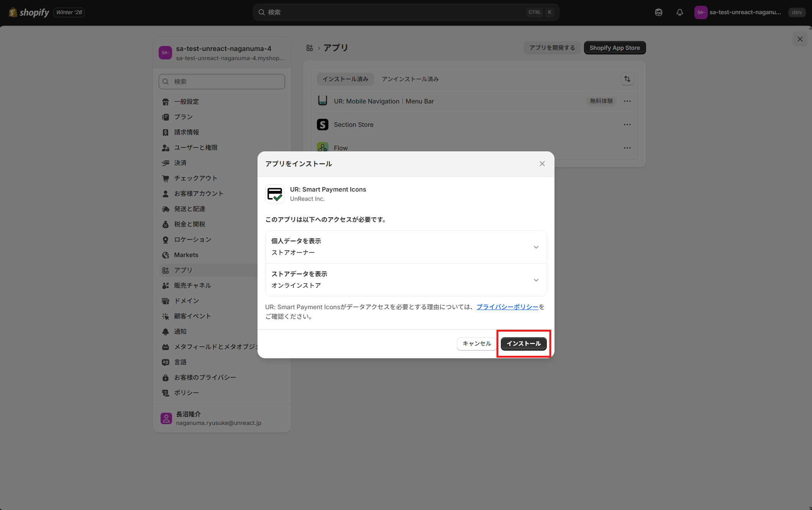The height and width of the screenshot is (510, 812).
Task: Open the notifications bell icon
Action: (679, 12)
